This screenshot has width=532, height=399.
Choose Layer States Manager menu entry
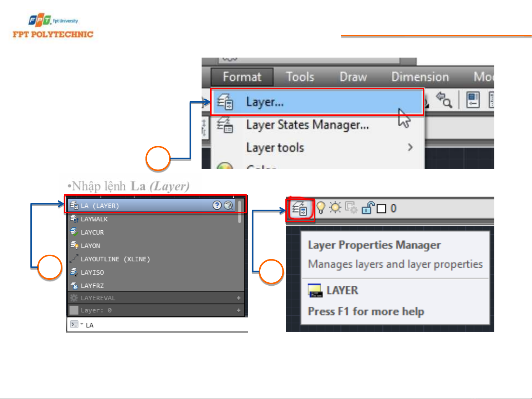point(307,125)
